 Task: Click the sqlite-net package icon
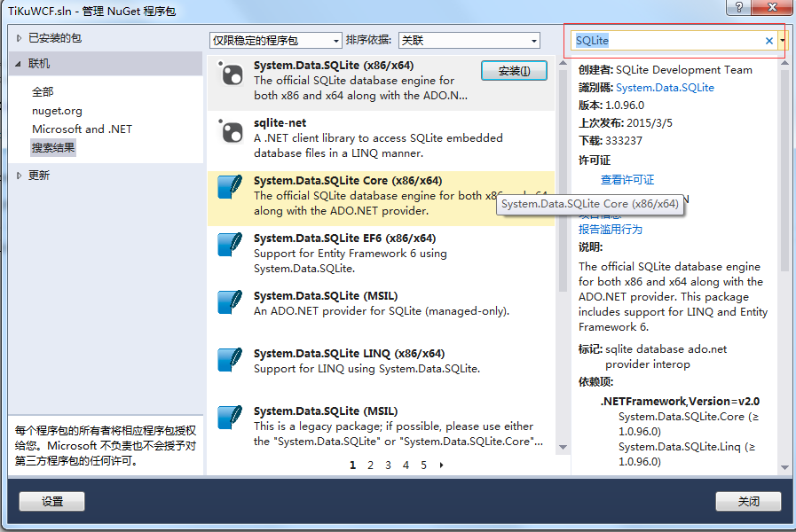231,132
